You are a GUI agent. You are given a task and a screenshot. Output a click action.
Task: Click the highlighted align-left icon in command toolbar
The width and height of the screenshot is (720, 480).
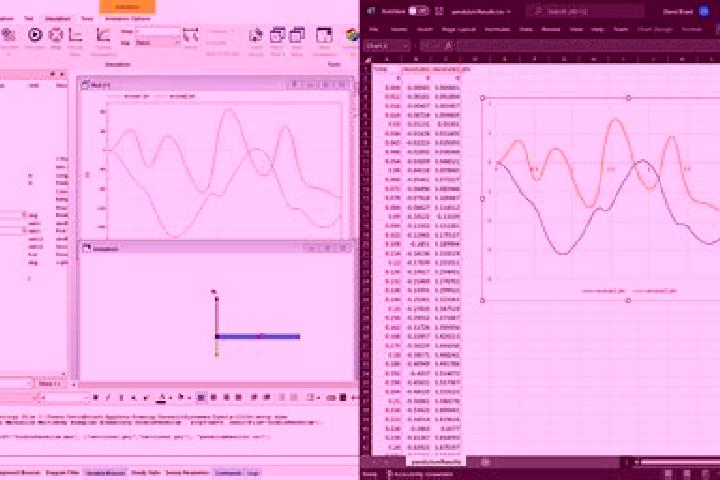coord(201,397)
